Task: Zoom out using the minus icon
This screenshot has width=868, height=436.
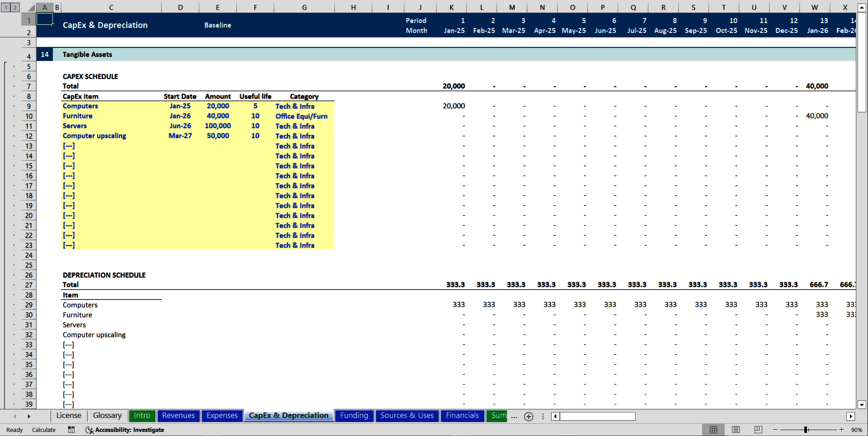Action: click(775, 430)
